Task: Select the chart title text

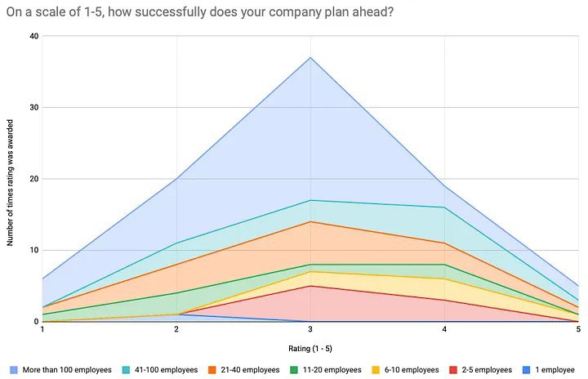Action: pos(200,12)
